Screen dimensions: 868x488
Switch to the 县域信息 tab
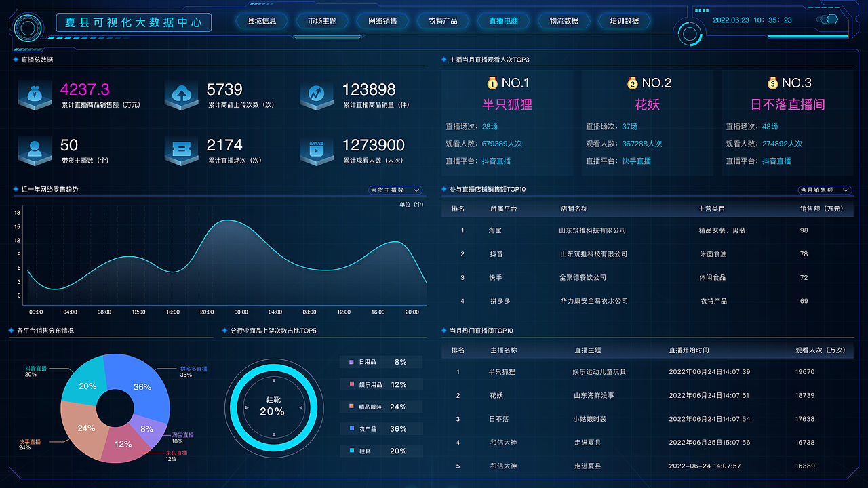(x=261, y=21)
